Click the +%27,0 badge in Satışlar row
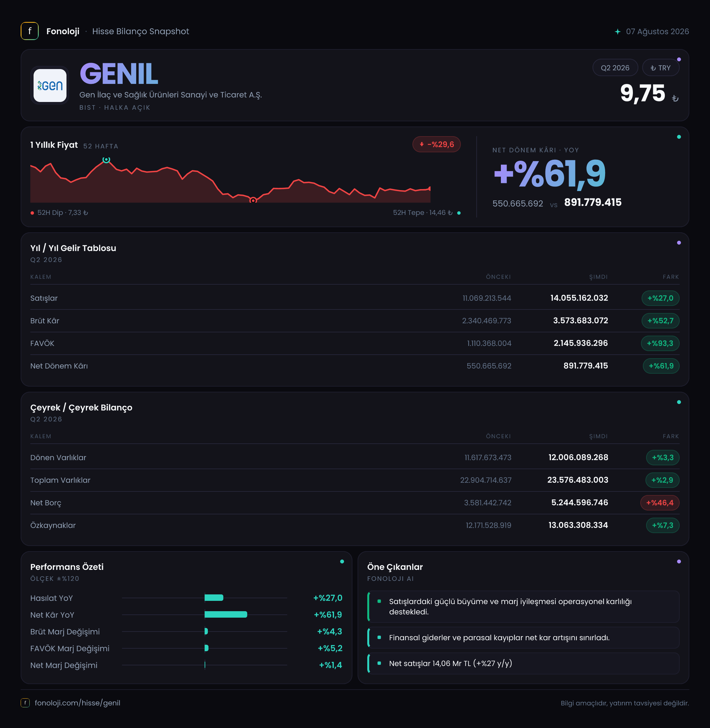The width and height of the screenshot is (710, 728). [x=660, y=298]
